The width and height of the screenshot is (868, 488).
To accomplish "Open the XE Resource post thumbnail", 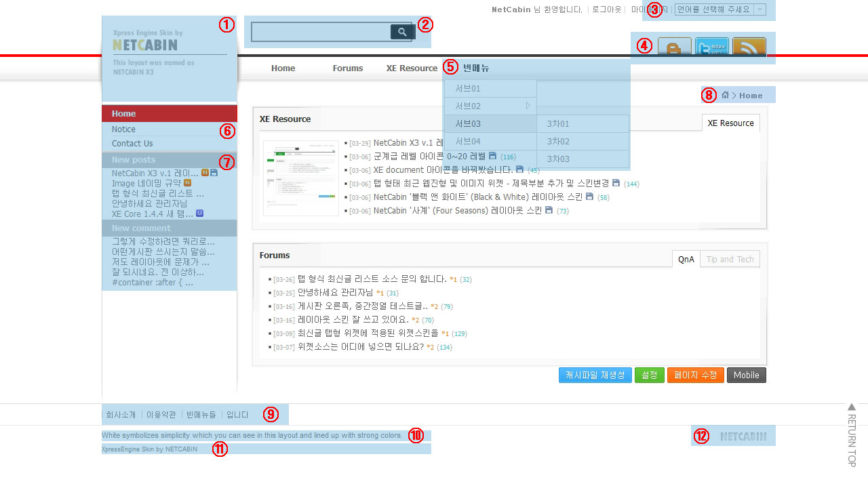I will click(301, 178).
